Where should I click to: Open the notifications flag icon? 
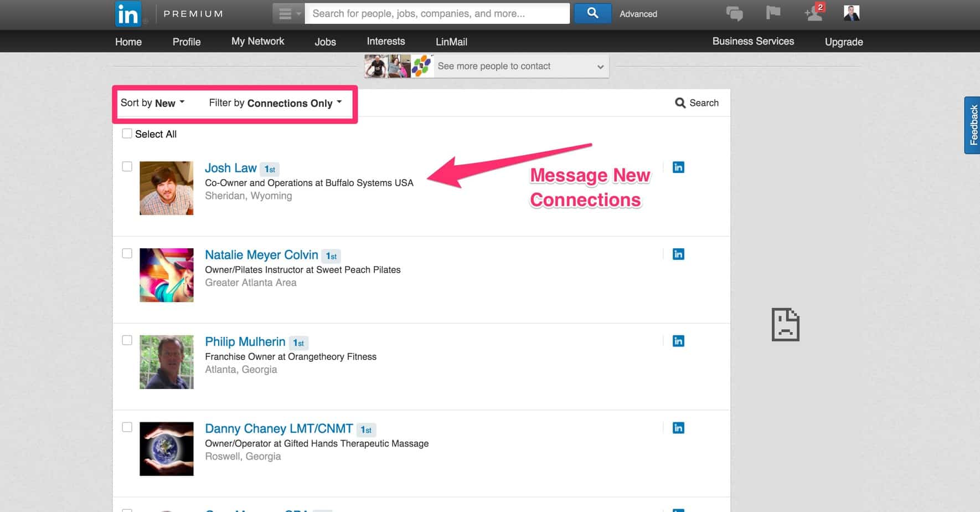click(773, 13)
